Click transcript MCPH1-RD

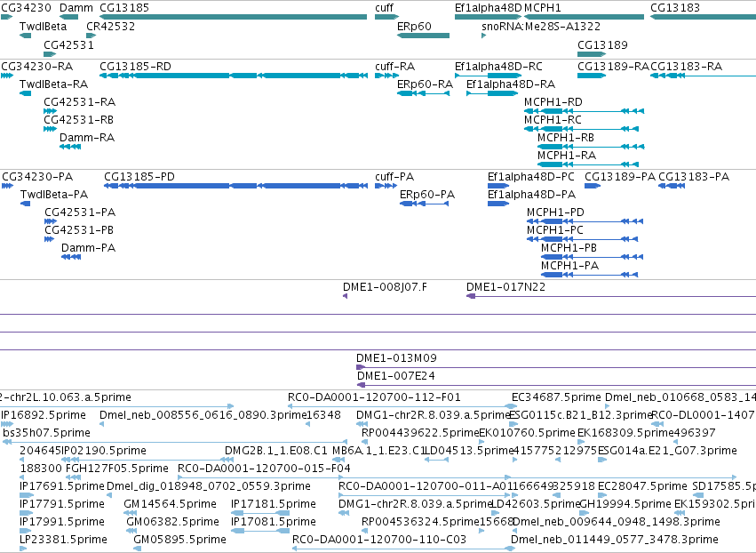553,102
